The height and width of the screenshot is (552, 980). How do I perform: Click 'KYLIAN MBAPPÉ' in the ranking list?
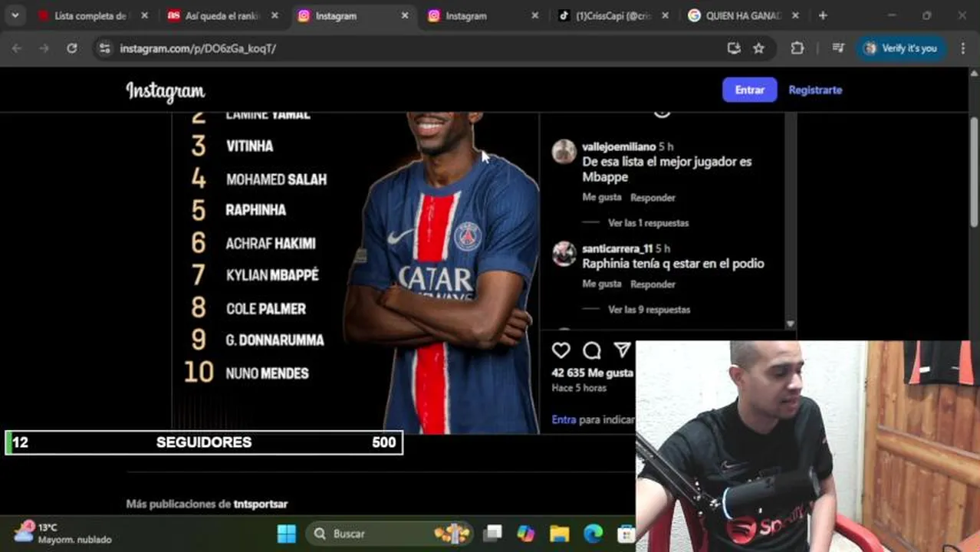272,274
